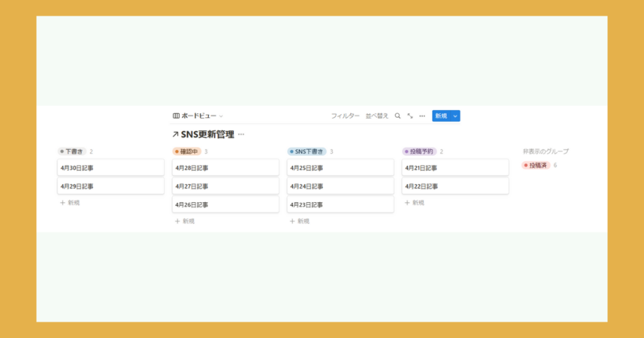This screenshot has width=644, height=338.
Task: Add new card under SNS下書き column
Action: coord(299,221)
